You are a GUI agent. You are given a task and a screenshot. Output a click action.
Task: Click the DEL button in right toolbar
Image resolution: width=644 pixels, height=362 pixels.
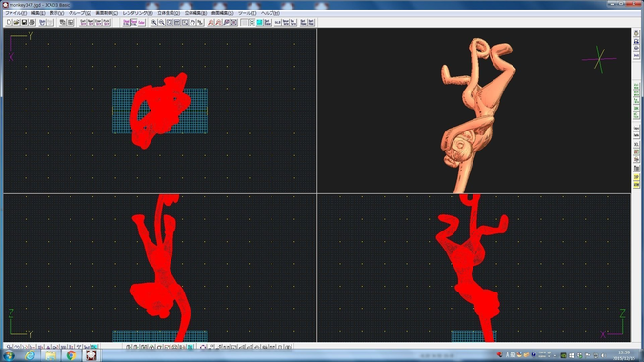coord(636,145)
